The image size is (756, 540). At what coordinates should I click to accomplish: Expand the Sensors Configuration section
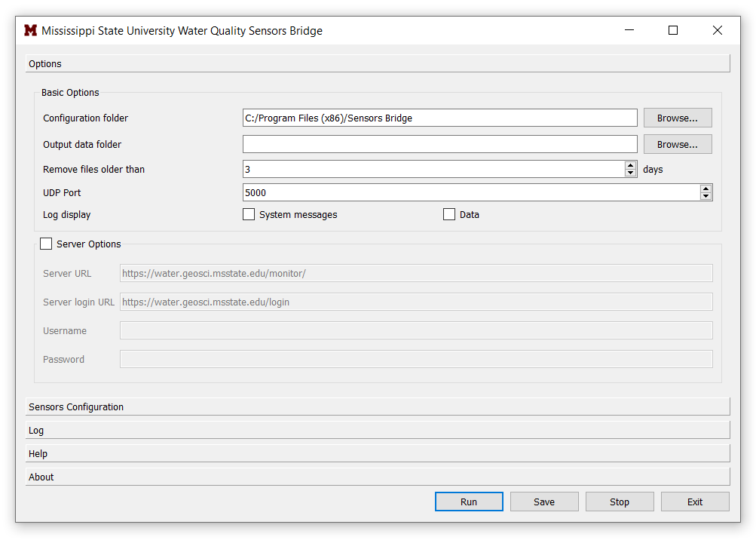pyautogui.click(x=378, y=407)
